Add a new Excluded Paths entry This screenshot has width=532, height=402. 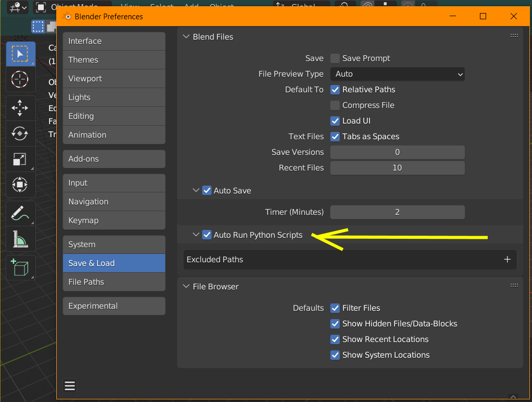tap(507, 260)
